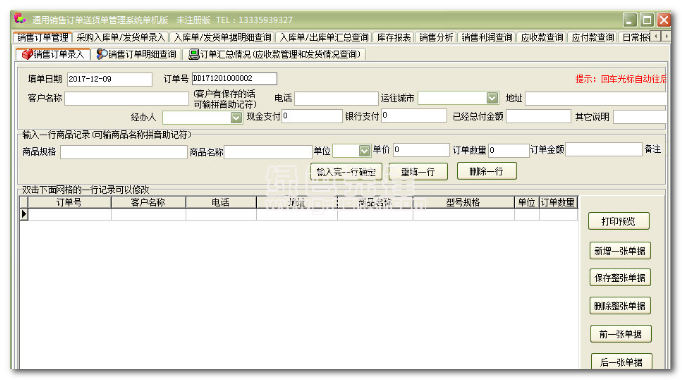Click the 型号规格 grid column header

click(464, 203)
